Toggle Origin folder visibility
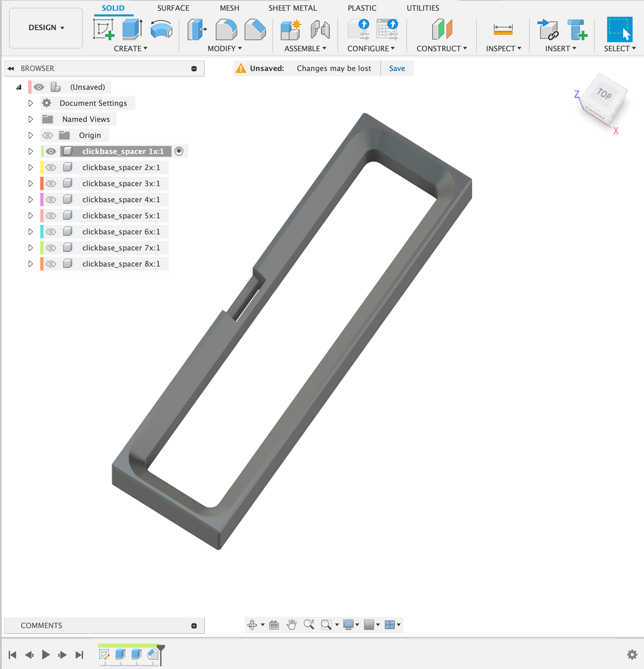 coord(48,135)
